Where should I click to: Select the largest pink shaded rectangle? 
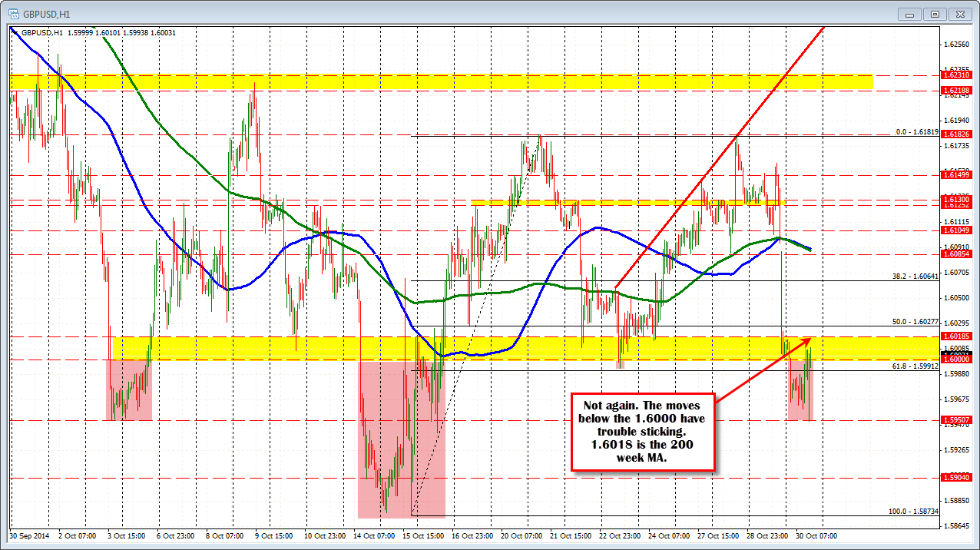pos(401,439)
